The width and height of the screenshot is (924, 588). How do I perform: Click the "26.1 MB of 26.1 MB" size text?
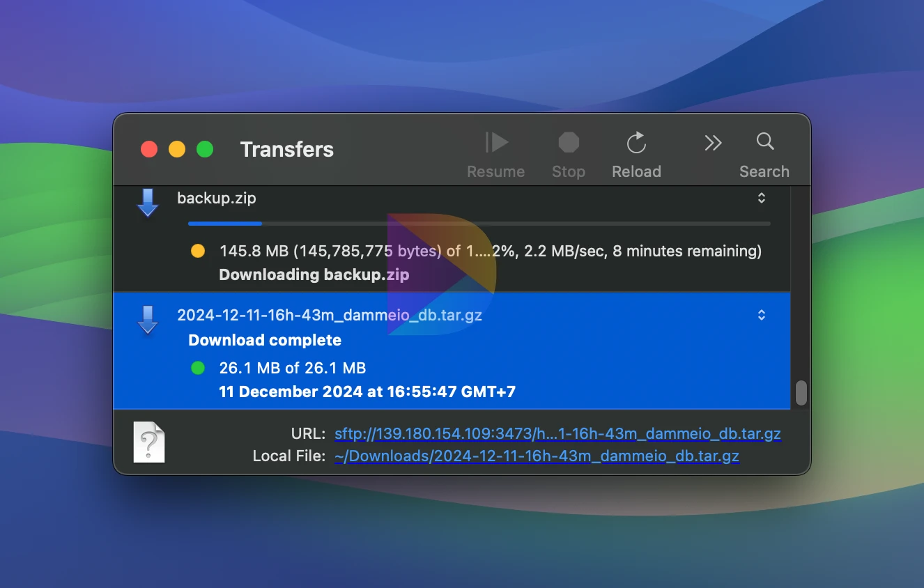293,368
